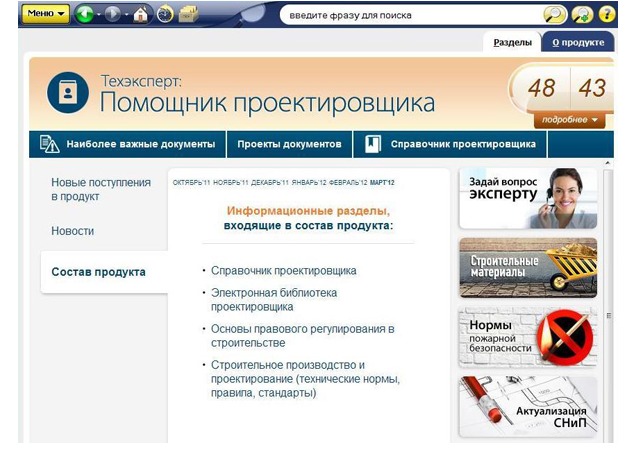The height and width of the screenshot is (457, 634).
Task: Open Наиболее важные документы section
Action: (x=128, y=144)
